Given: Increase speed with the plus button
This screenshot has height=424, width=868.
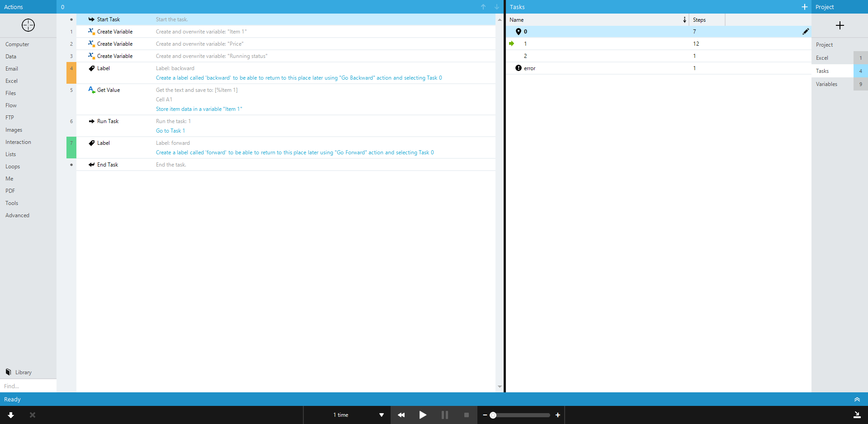Looking at the screenshot, I should (558, 415).
